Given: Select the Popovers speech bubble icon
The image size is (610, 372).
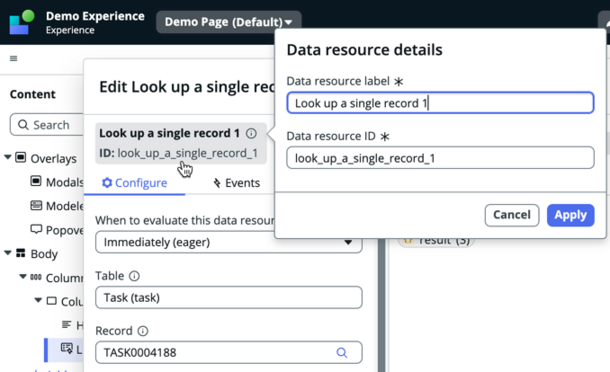Looking at the screenshot, I should (36, 229).
